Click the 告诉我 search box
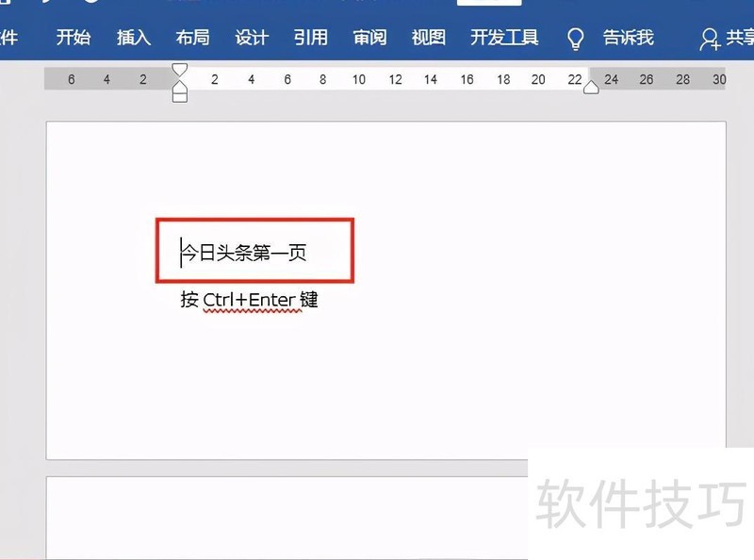Screen dimensions: 754x560 tap(629, 38)
